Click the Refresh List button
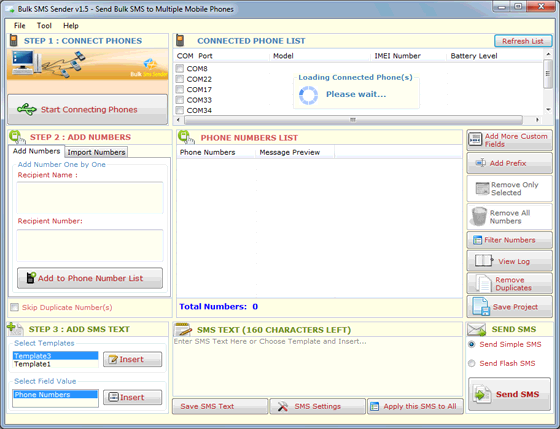 pyautogui.click(x=523, y=41)
